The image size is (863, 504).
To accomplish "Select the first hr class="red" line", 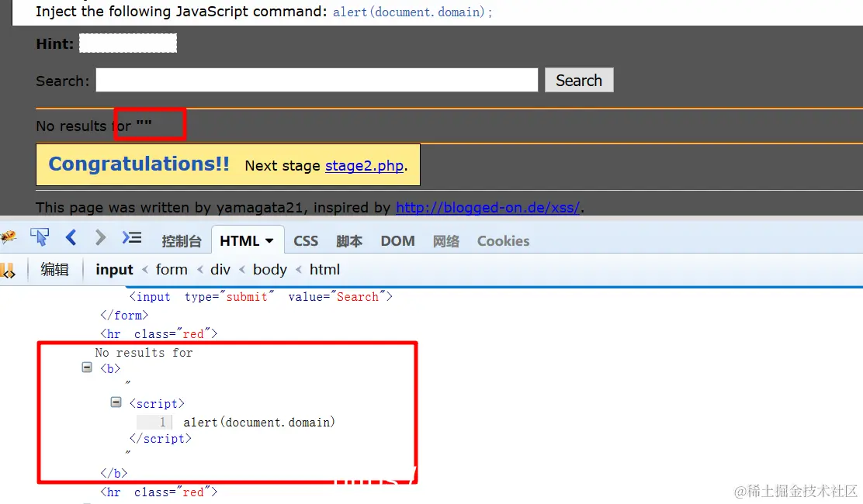I will pyautogui.click(x=158, y=334).
